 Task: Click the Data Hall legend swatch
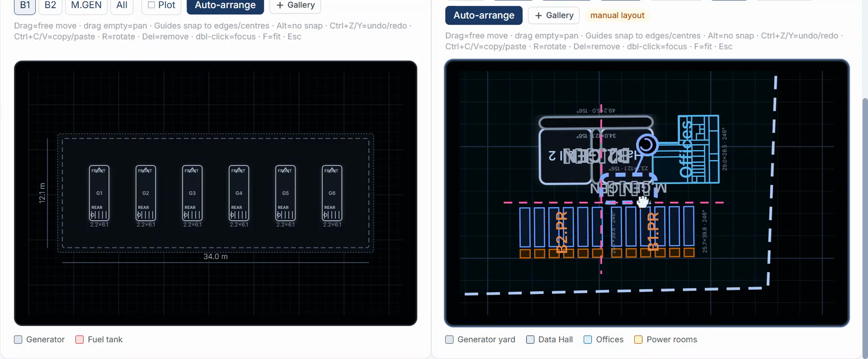(531, 339)
